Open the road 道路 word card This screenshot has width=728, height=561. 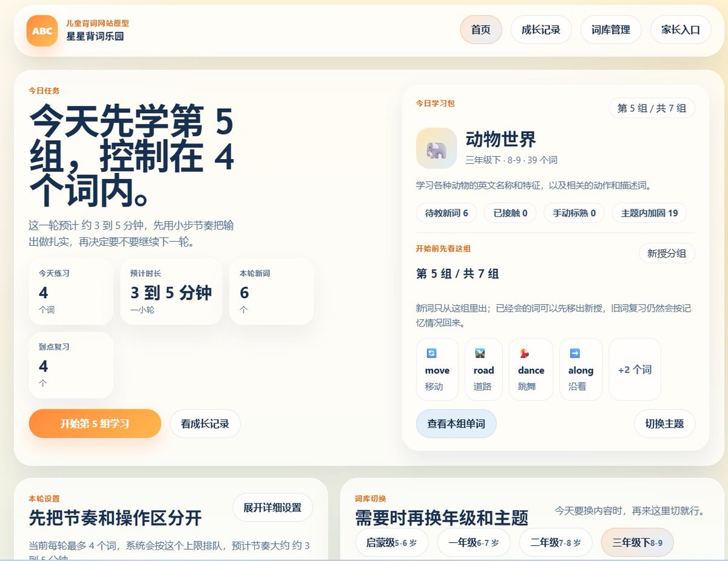484,369
